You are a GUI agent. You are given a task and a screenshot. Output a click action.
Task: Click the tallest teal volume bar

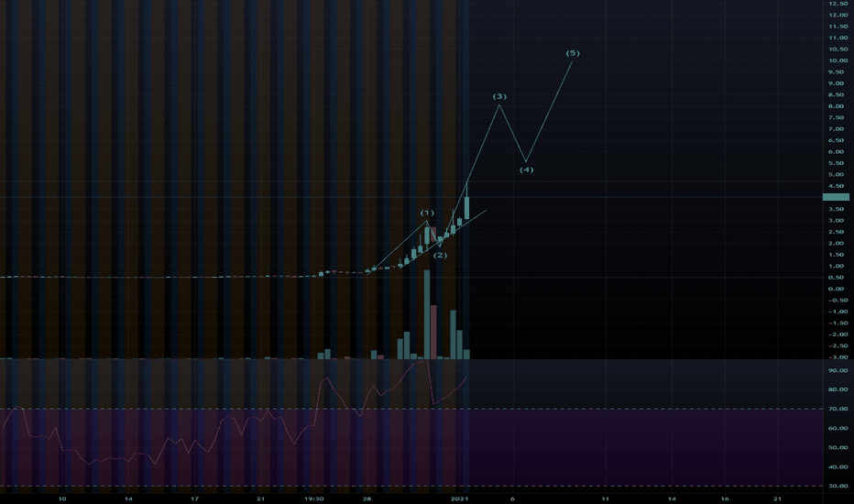pos(427,314)
